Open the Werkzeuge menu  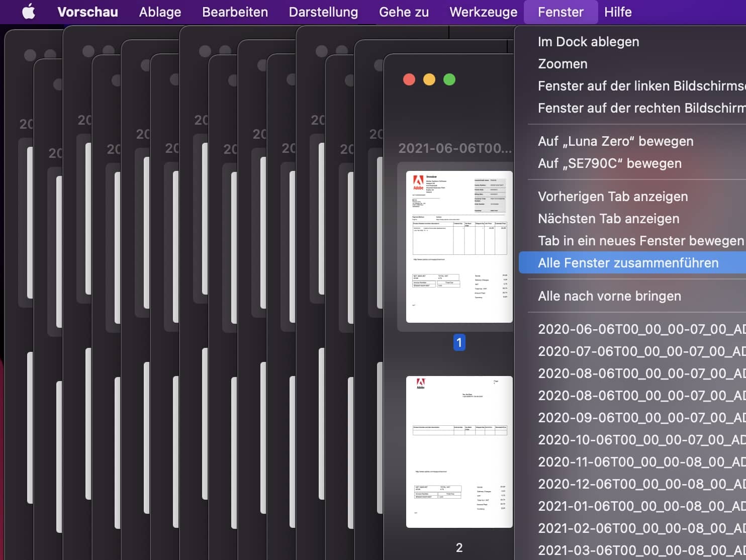[483, 12]
